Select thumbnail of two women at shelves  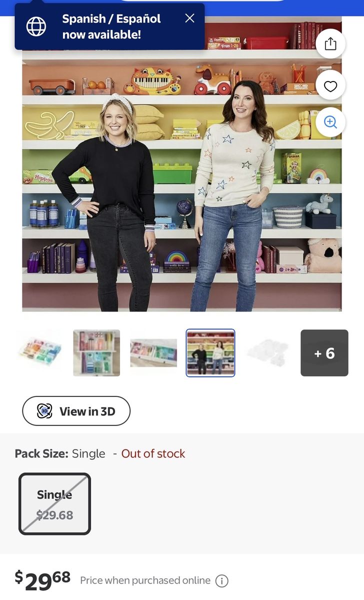pyautogui.click(x=210, y=353)
